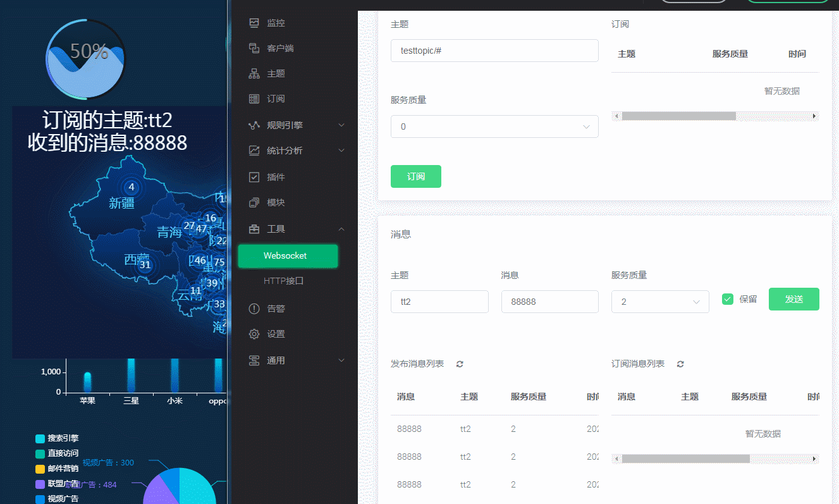Viewport: 839px width, 504px height.
Task: Click the 插件 plugin icon
Action: point(254,177)
